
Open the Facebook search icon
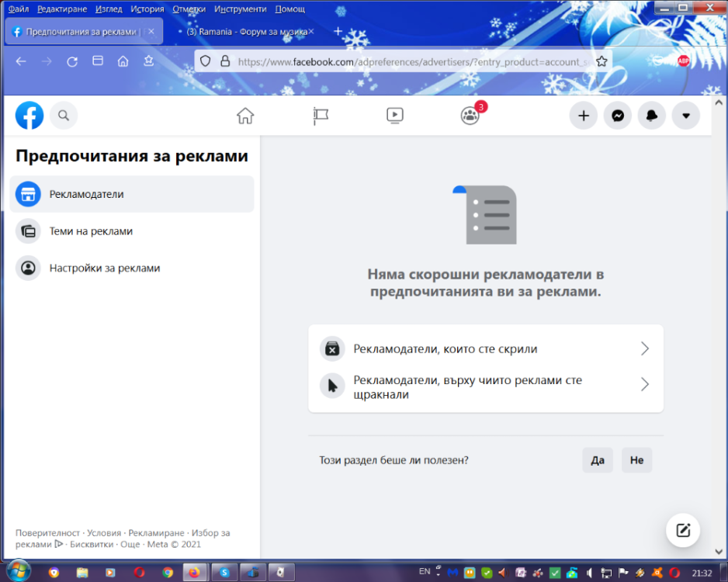pyautogui.click(x=64, y=115)
